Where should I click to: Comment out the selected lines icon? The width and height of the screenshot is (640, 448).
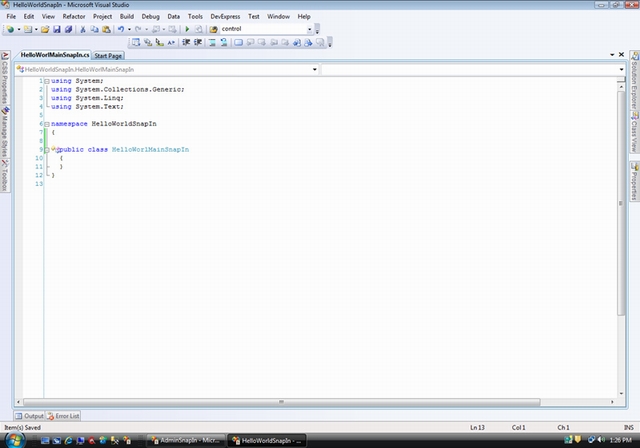click(x=212, y=42)
